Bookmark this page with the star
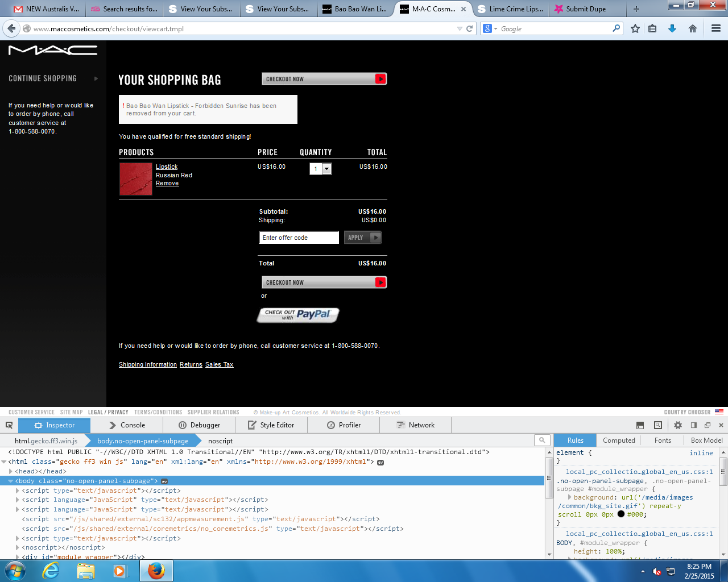 pyautogui.click(x=635, y=28)
